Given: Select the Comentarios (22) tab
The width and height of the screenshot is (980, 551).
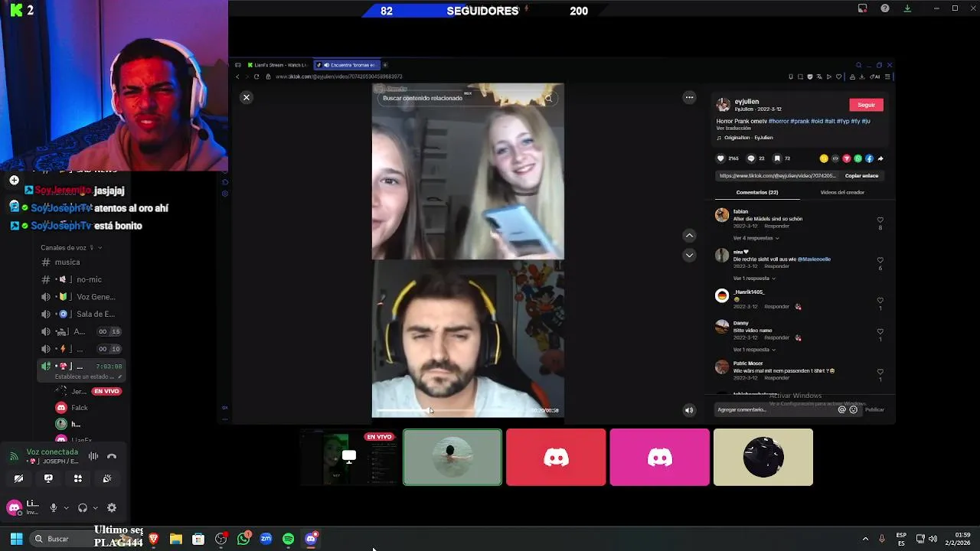Looking at the screenshot, I should pos(756,192).
